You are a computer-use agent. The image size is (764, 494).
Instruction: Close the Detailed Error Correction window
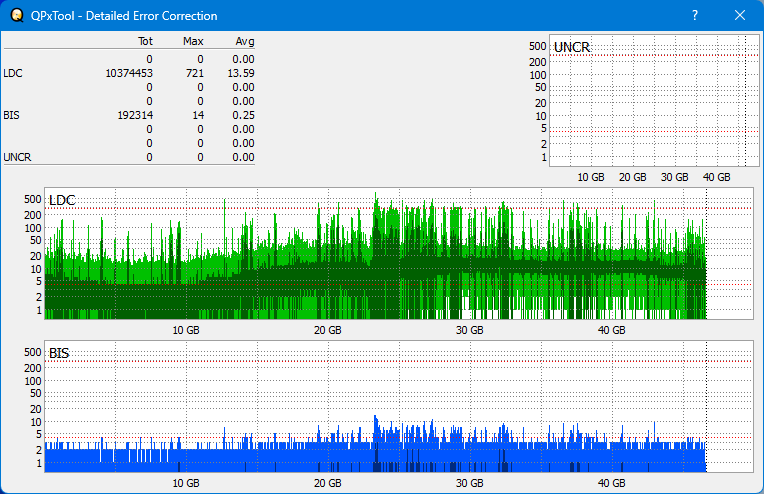740,16
